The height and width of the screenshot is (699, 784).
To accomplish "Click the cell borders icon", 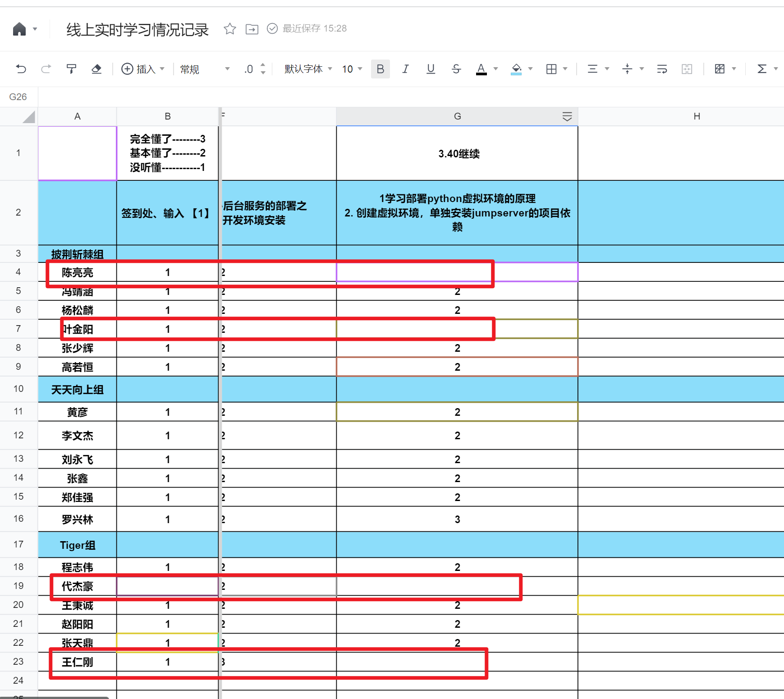I will click(x=551, y=69).
